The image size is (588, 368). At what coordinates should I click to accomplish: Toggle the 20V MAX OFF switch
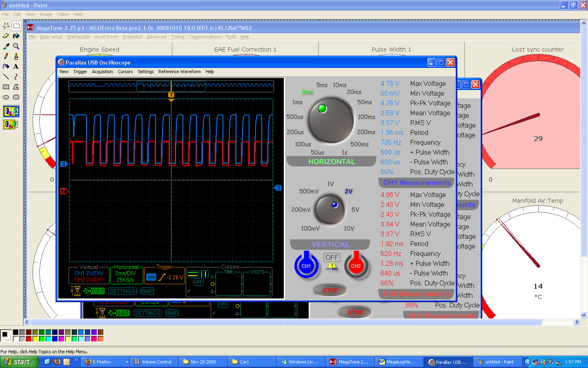tap(332, 258)
